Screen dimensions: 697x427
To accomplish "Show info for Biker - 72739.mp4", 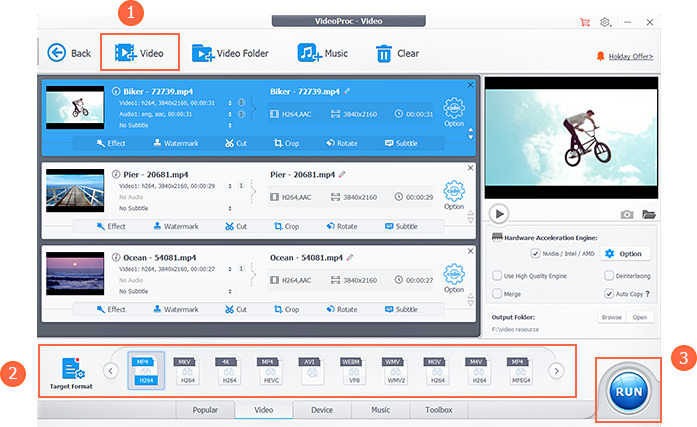I will point(116,91).
